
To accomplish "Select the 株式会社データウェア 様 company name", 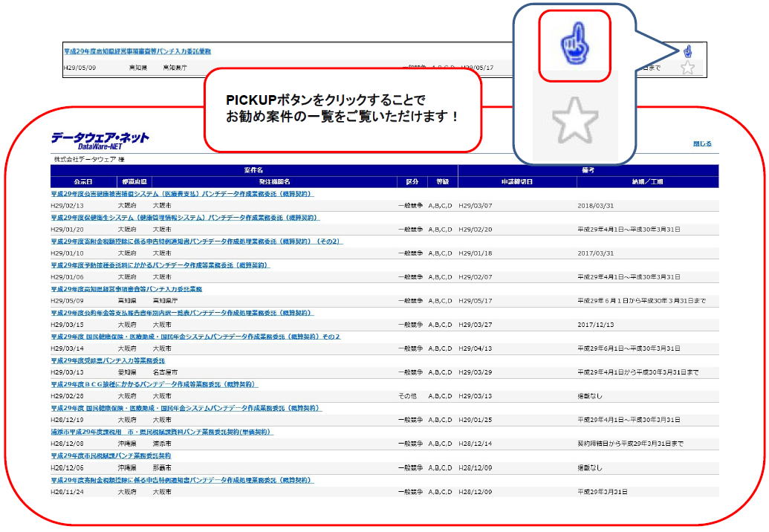I will [x=88, y=159].
